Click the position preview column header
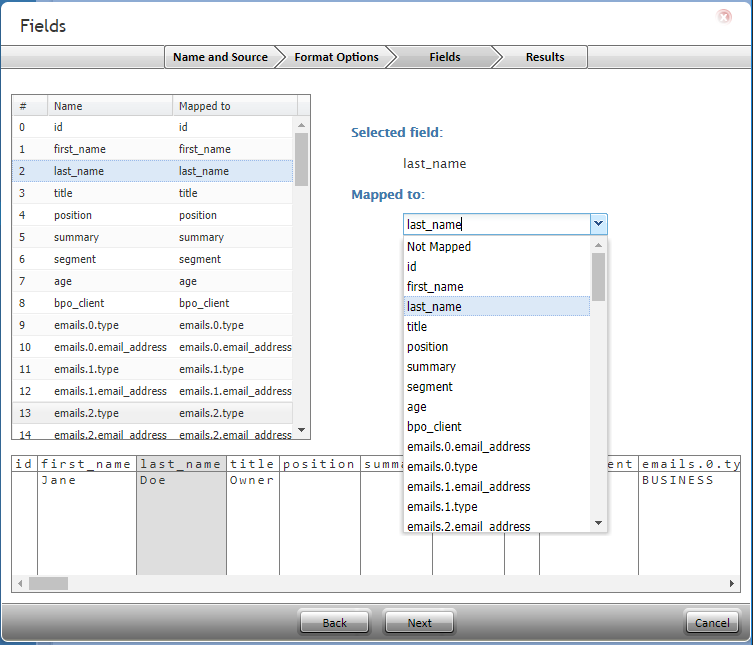This screenshot has height=645, width=753. tap(320, 464)
